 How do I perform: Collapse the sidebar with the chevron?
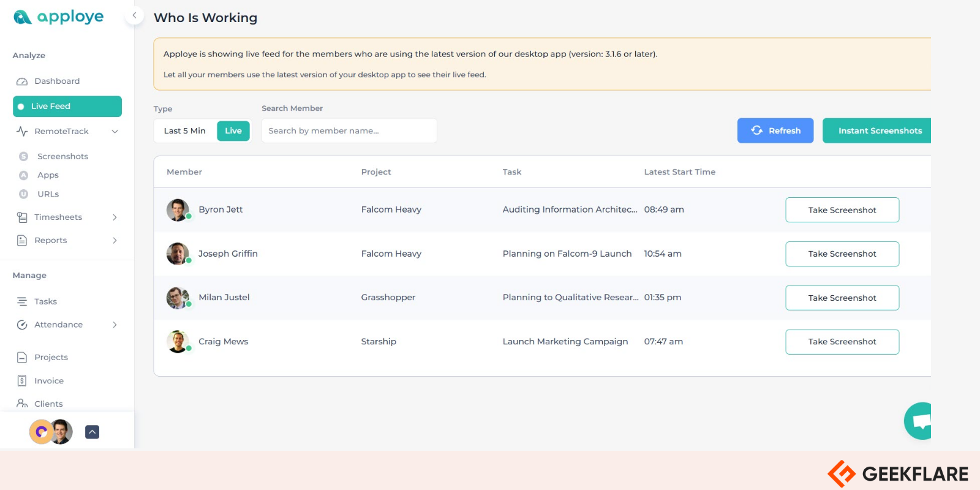[134, 15]
